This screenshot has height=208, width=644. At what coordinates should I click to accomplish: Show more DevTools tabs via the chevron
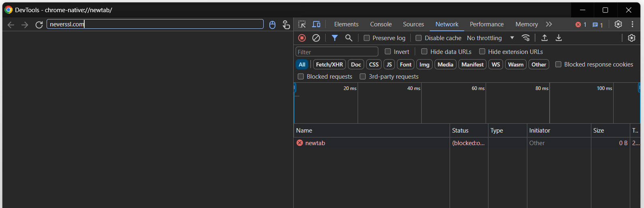click(x=549, y=24)
